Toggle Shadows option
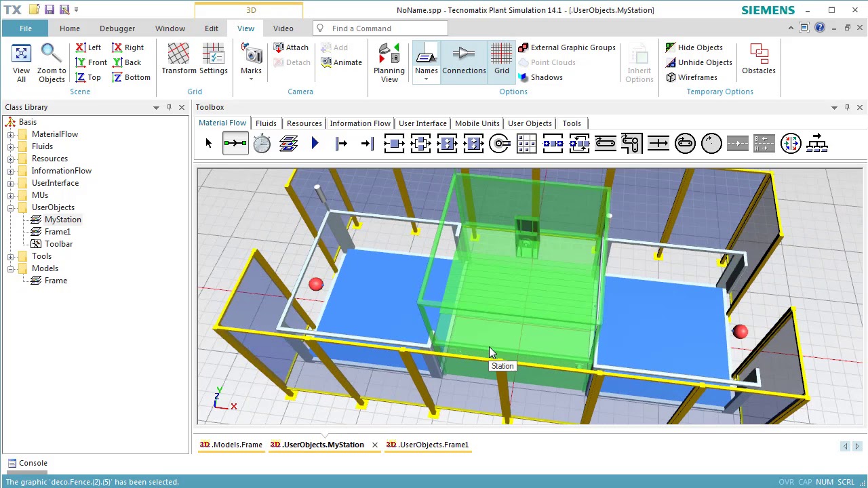This screenshot has width=868, height=488. [x=540, y=77]
